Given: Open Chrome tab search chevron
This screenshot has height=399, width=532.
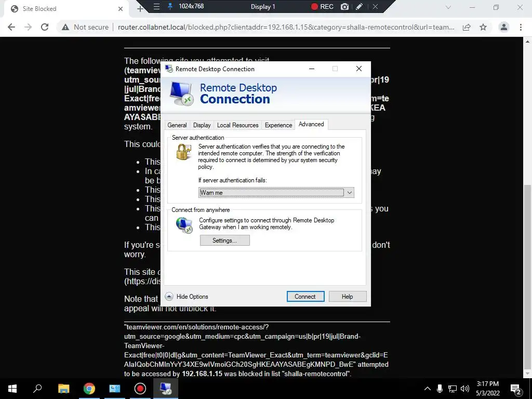Looking at the screenshot, I should tap(448, 7).
